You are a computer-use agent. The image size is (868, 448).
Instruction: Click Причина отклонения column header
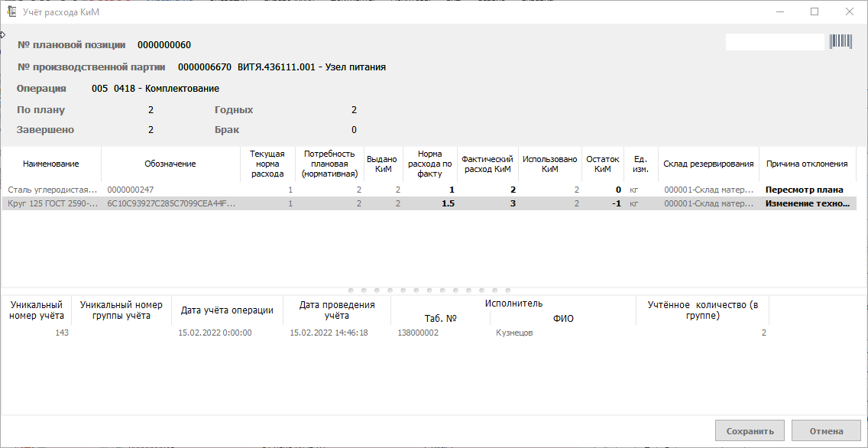tap(806, 164)
